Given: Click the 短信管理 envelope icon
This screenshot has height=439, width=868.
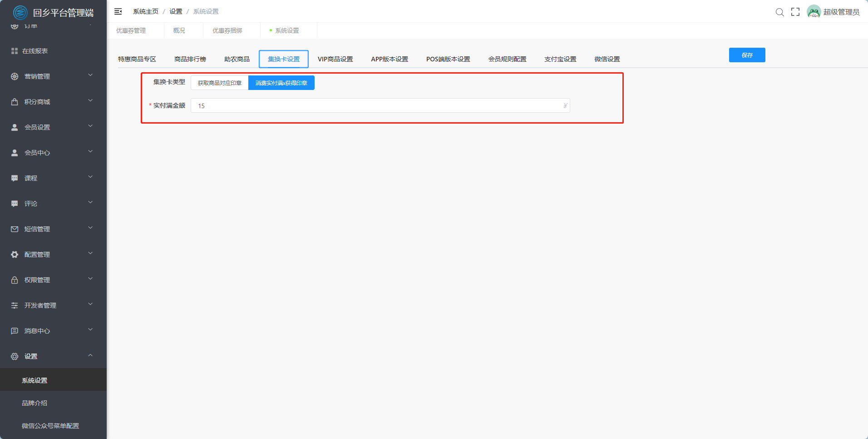Looking at the screenshot, I should [x=15, y=229].
